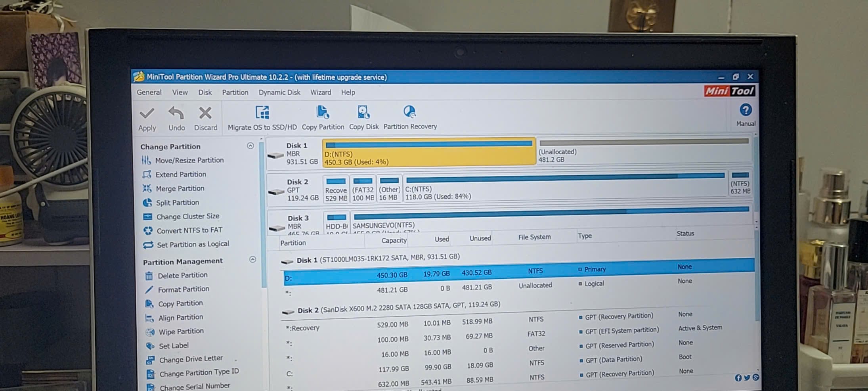Select NTFS 632 MB block in Disk 2 map

[740, 184]
